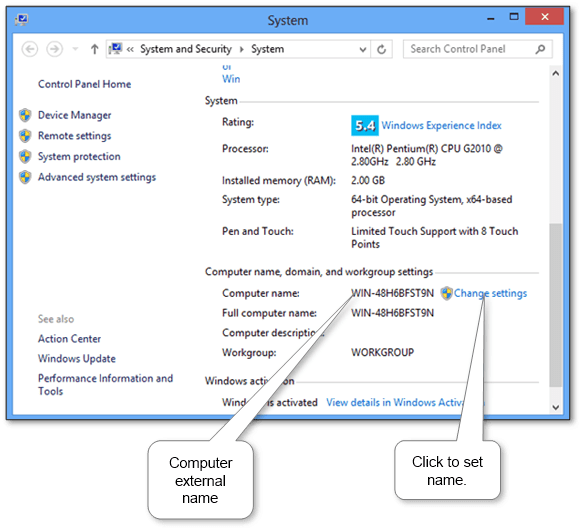
Task: Select System and Security in breadcrumb
Action: pos(186,49)
